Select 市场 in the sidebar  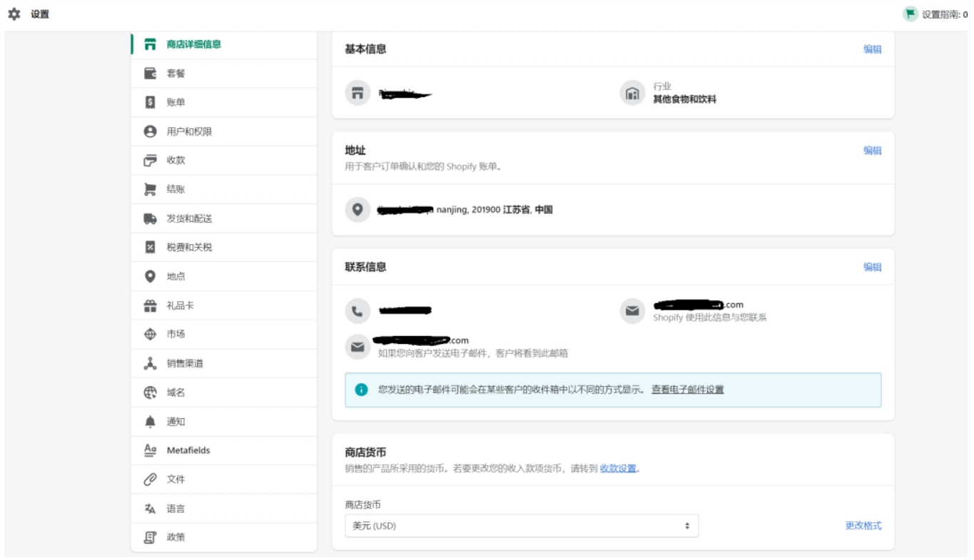click(224, 334)
